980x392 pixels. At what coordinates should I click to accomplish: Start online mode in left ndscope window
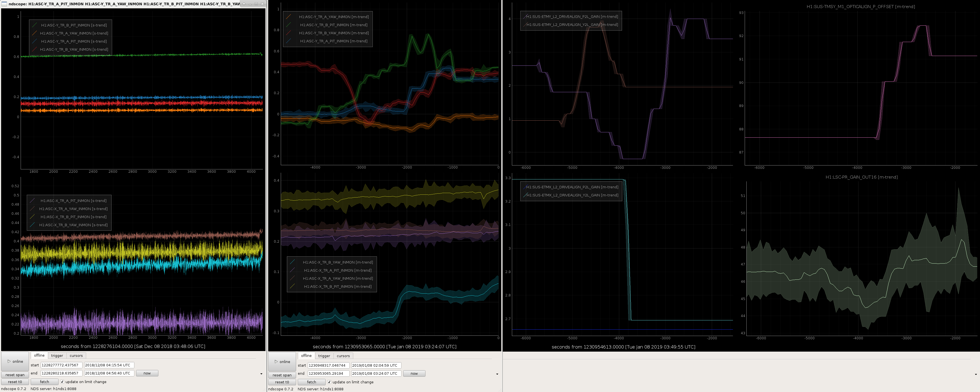(x=15, y=362)
